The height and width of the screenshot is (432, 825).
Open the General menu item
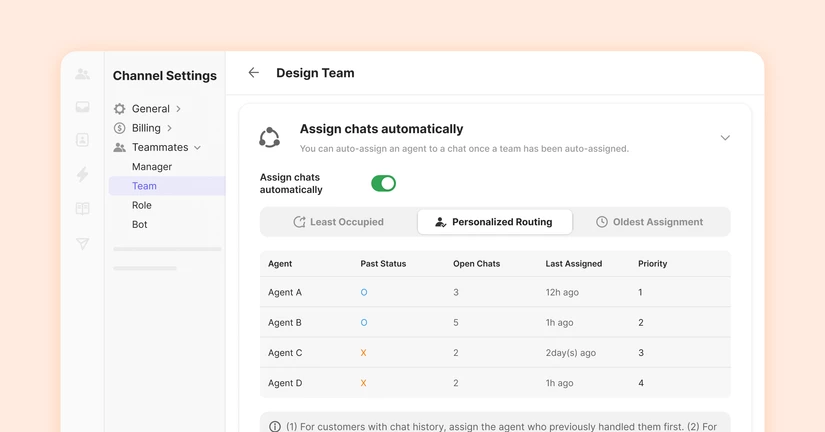coord(150,109)
